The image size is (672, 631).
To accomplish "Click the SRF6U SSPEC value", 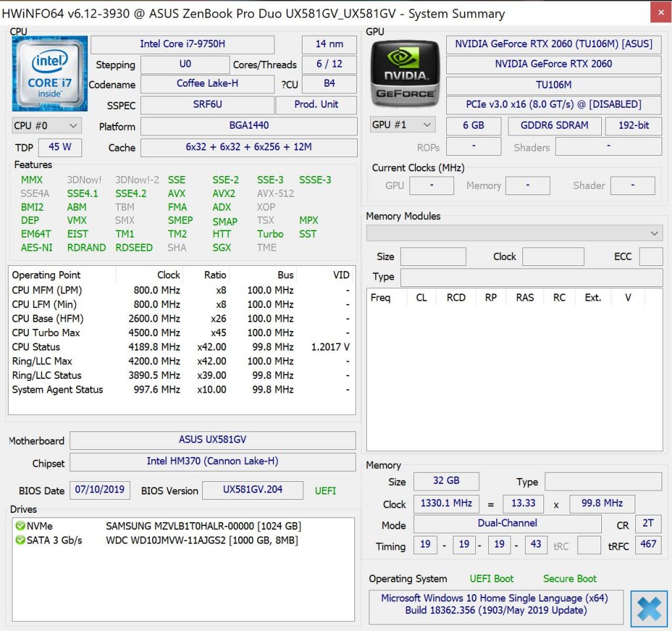I will pyautogui.click(x=207, y=104).
